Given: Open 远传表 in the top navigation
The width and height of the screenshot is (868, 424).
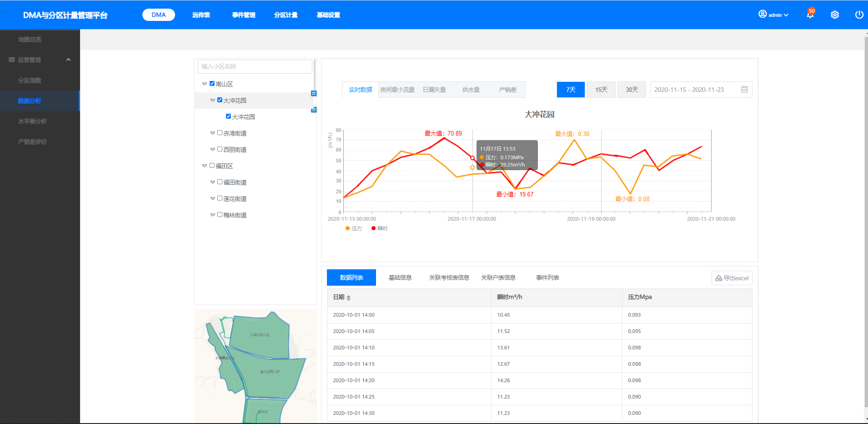Looking at the screenshot, I should tap(201, 15).
